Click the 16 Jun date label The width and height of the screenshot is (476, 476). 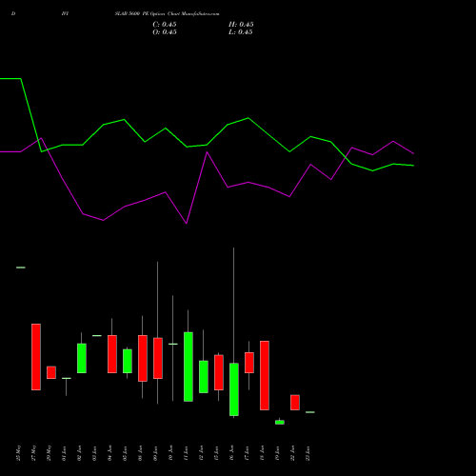click(x=231, y=453)
